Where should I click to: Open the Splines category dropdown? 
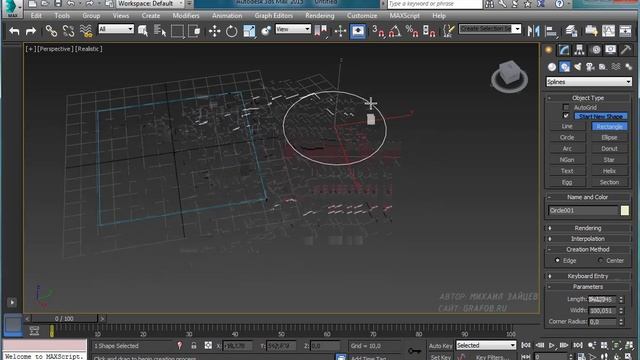point(589,82)
